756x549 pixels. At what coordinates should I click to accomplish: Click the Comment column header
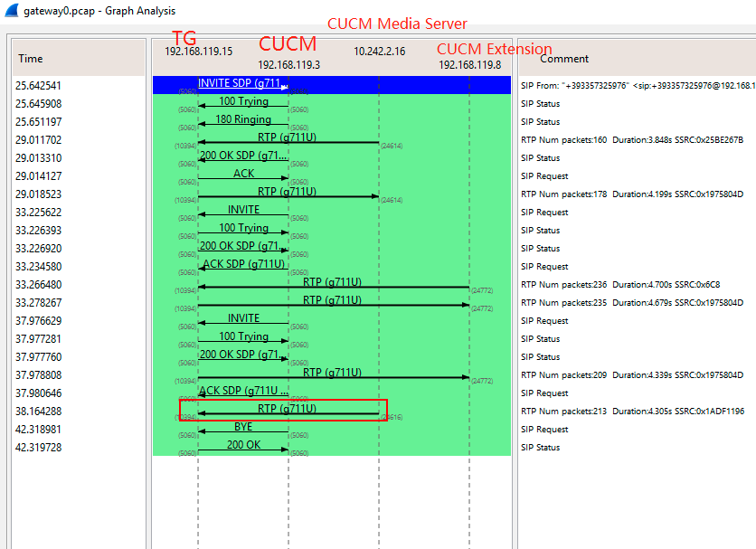point(564,59)
